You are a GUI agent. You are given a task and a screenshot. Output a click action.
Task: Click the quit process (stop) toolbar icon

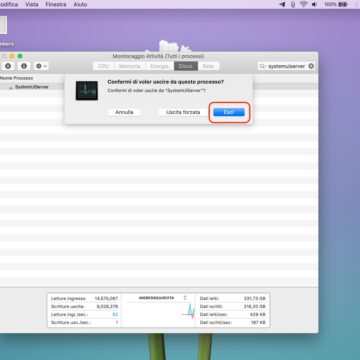coord(8,66)
